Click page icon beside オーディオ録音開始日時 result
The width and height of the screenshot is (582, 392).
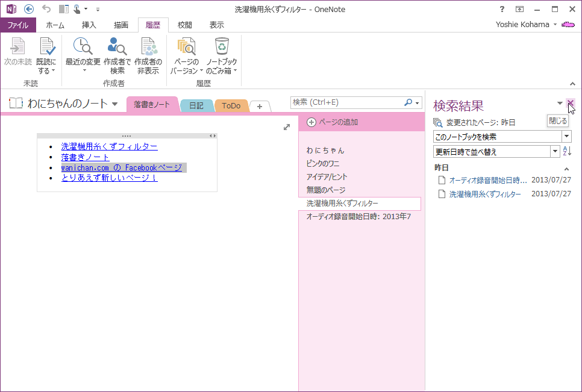[x=442, y=180]
